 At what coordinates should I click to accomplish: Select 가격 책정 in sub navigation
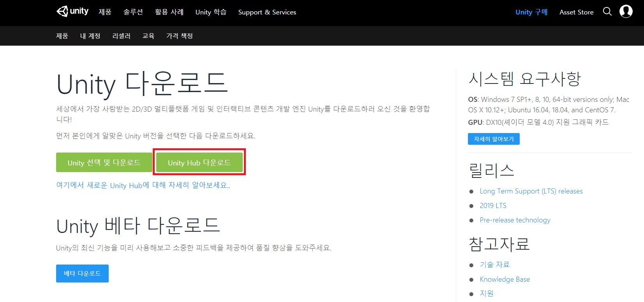point(180,36)
